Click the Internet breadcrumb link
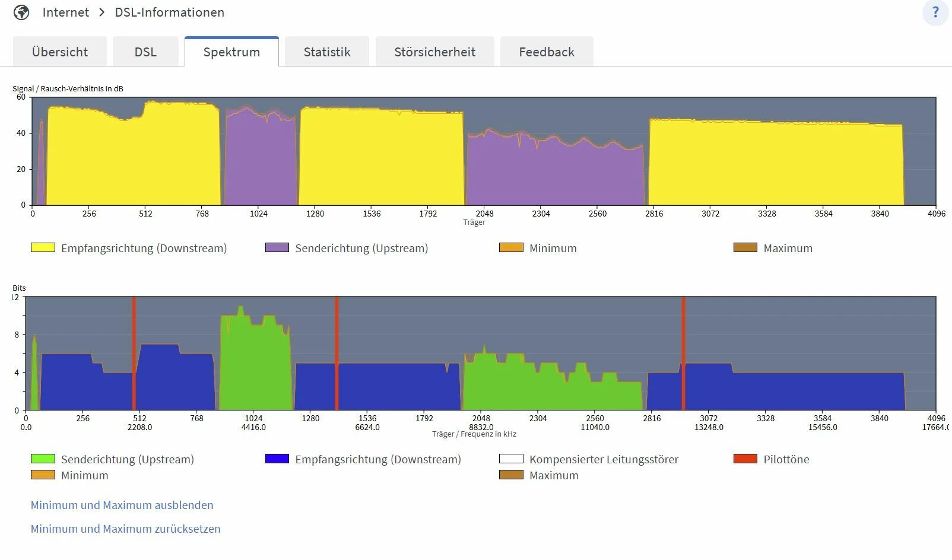 pos(66,12)
